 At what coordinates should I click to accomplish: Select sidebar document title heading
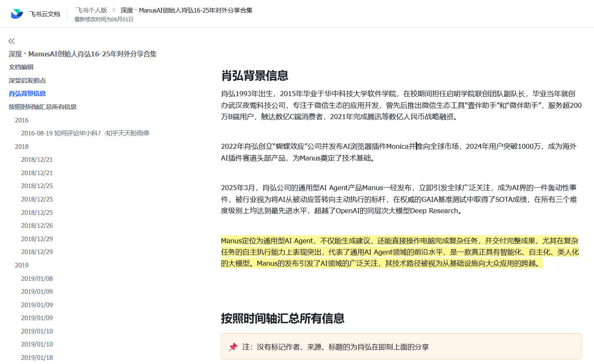(83, 54)
